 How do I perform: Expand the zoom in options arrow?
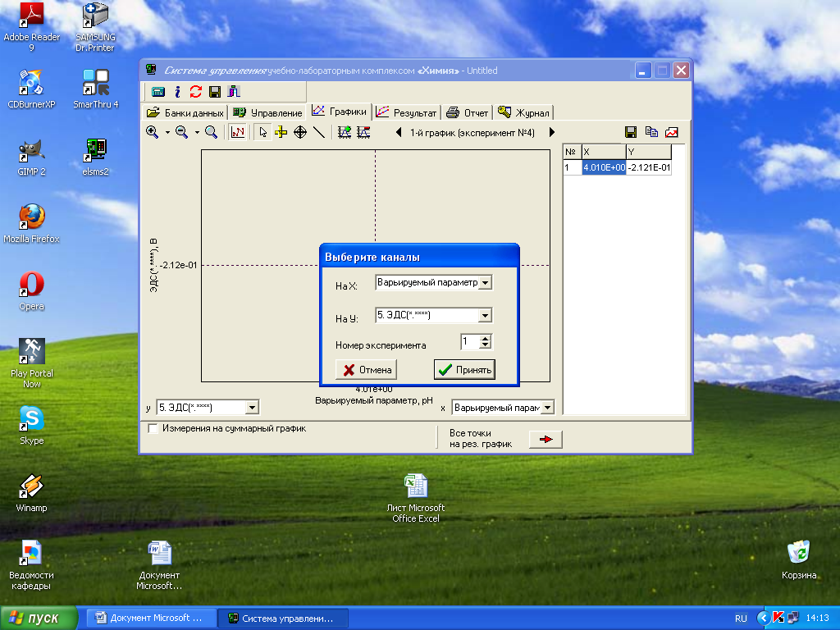[167, 132]
